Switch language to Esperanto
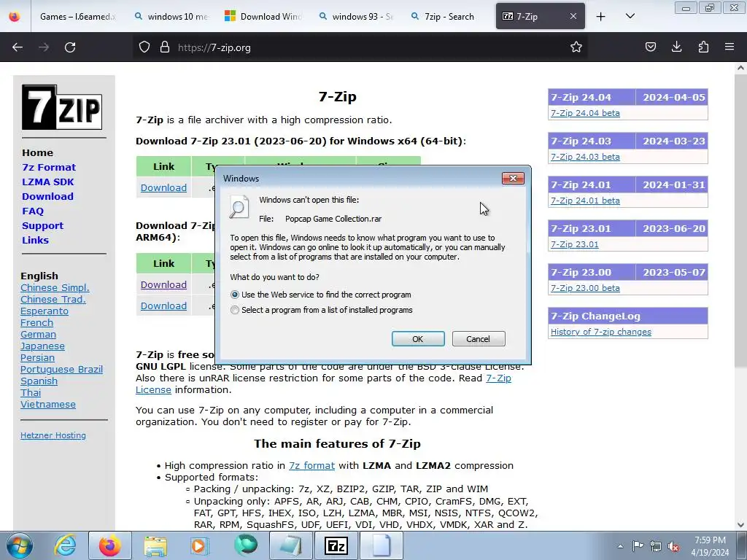This screenshot has width=747, height=560. click(44, 311)
